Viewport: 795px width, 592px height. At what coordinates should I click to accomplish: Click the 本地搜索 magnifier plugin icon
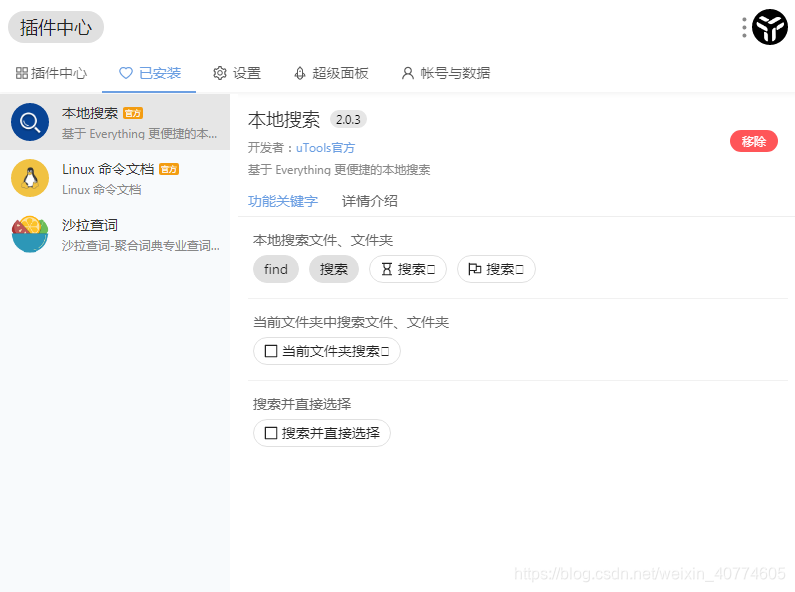tap(30, 122)
